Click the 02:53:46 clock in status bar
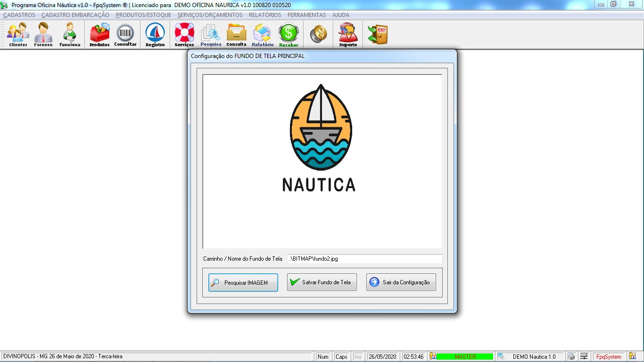Screen dimensions: 644x362 pyautogui.click(x=414, y=357)
